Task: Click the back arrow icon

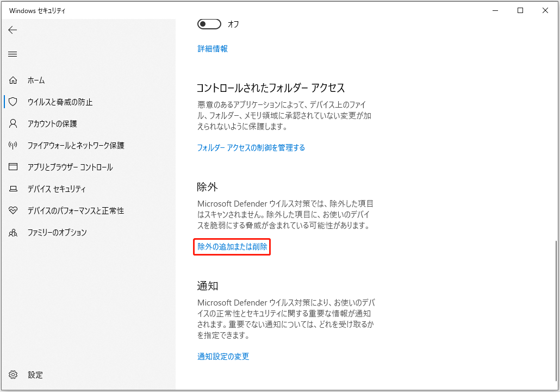Action: 13,30
